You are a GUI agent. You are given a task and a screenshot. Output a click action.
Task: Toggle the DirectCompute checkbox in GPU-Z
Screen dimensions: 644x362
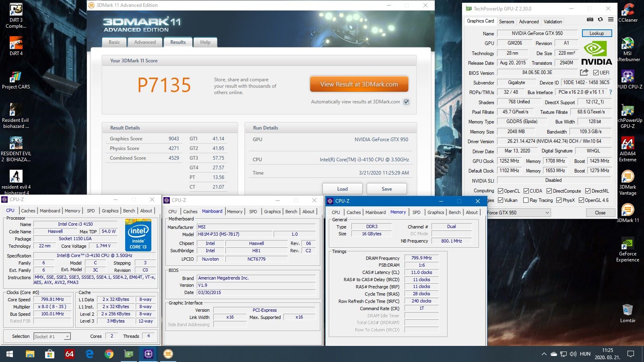[549, 191]
